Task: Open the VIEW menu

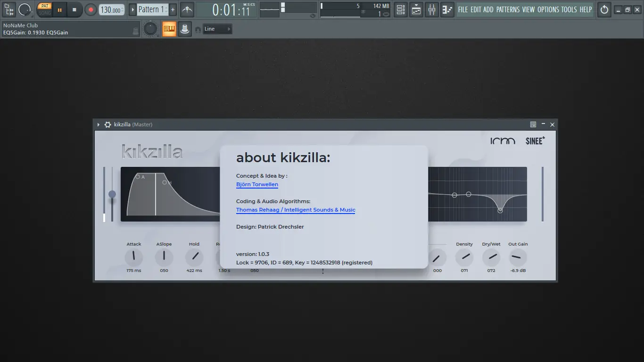Action: (528, 9)
